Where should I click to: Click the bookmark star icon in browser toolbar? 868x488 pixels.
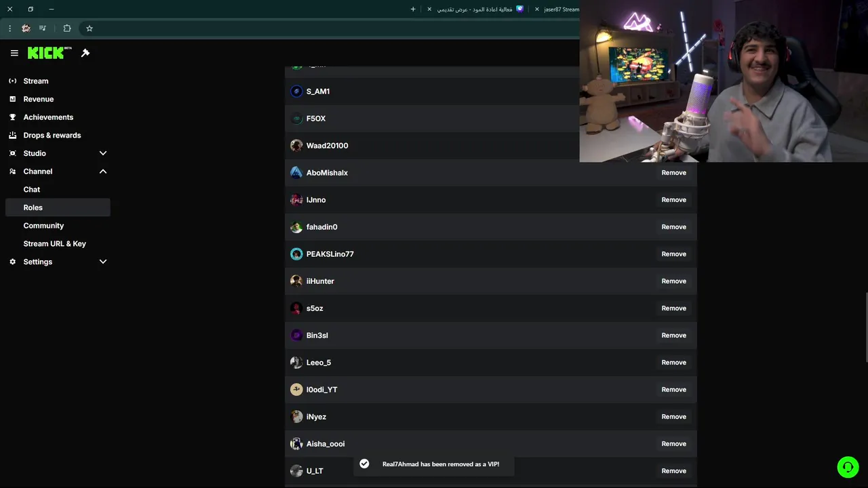point(89,28)
